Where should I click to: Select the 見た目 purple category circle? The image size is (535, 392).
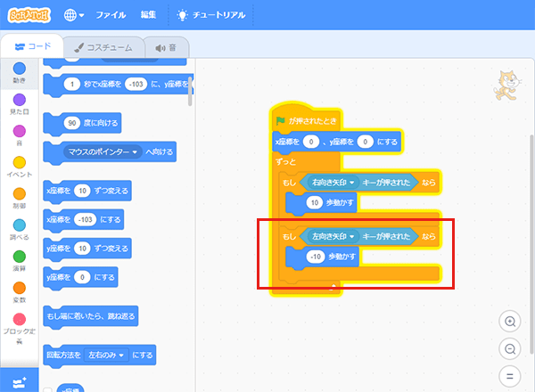point(20,100)
